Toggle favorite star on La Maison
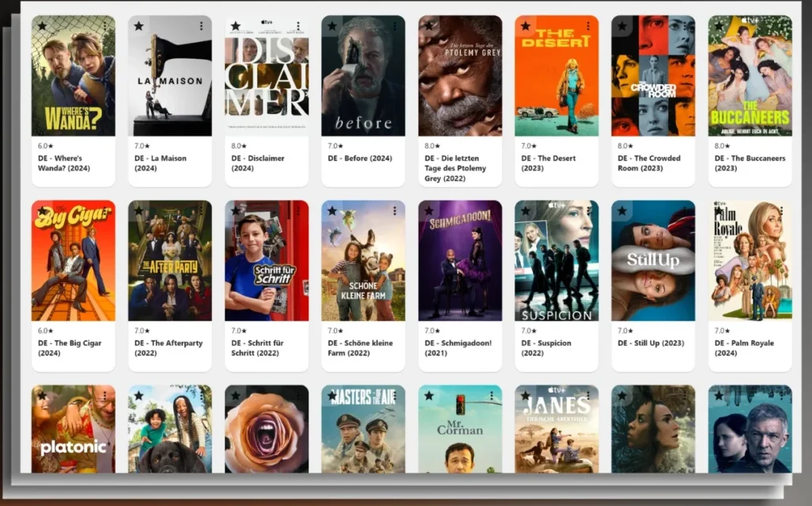 (x=139, y=26)
